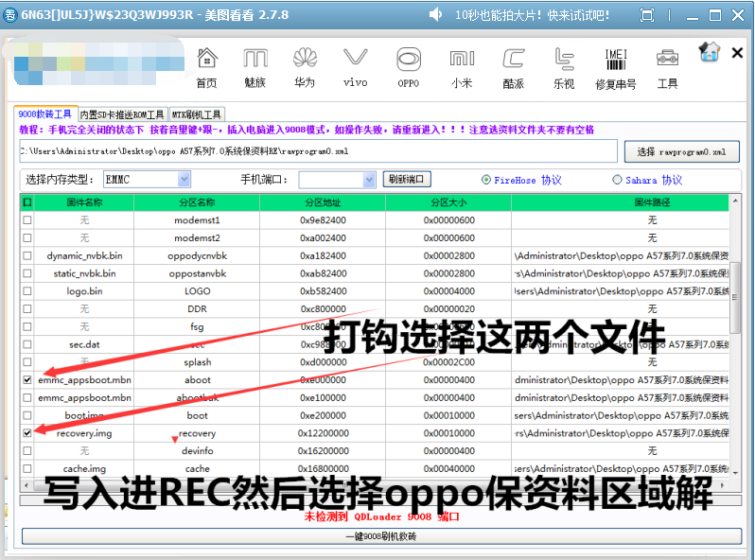Select the LOGO partition name cell

198,291
